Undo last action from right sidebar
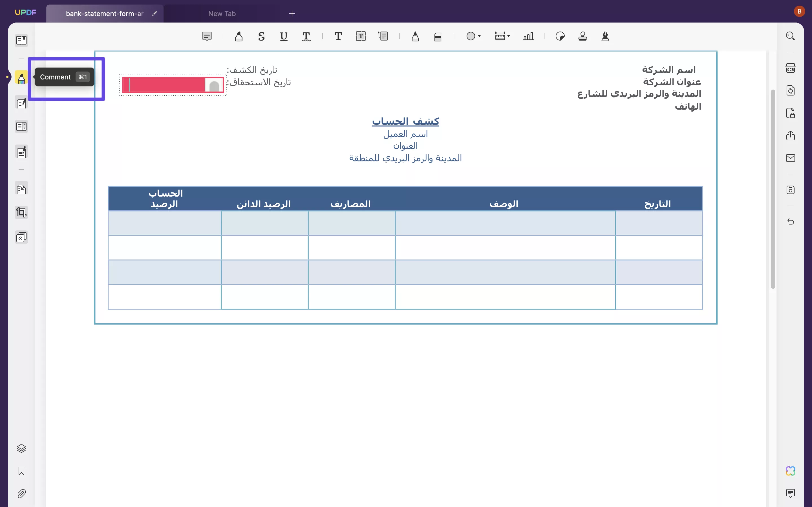812x507 pixels. pos(791,222)
